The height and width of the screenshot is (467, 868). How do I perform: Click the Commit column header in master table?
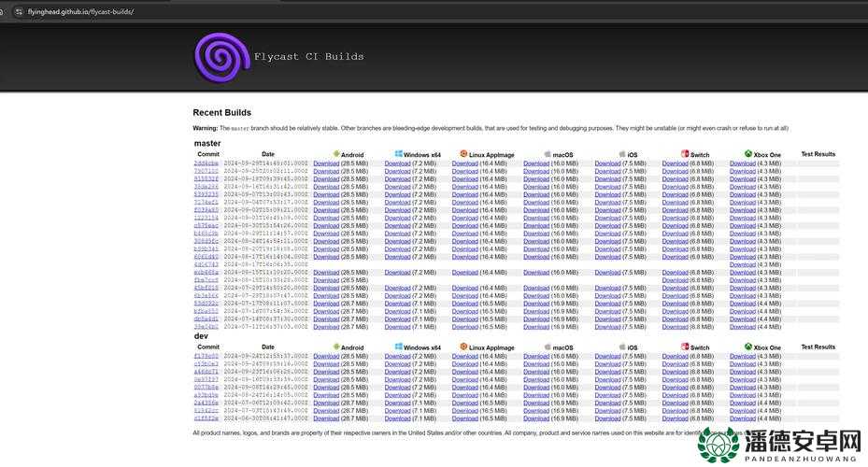208,154
